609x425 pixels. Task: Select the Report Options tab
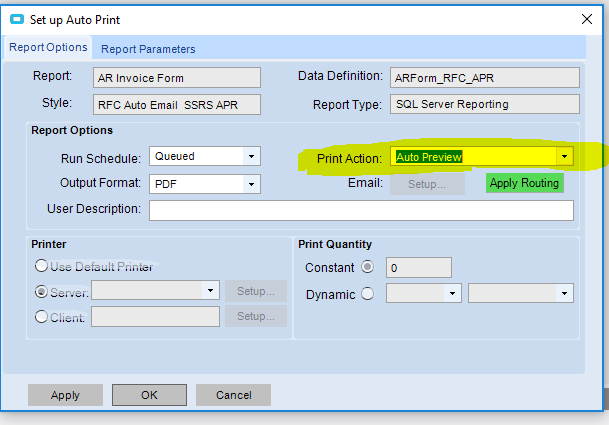[x=48, y=47]
